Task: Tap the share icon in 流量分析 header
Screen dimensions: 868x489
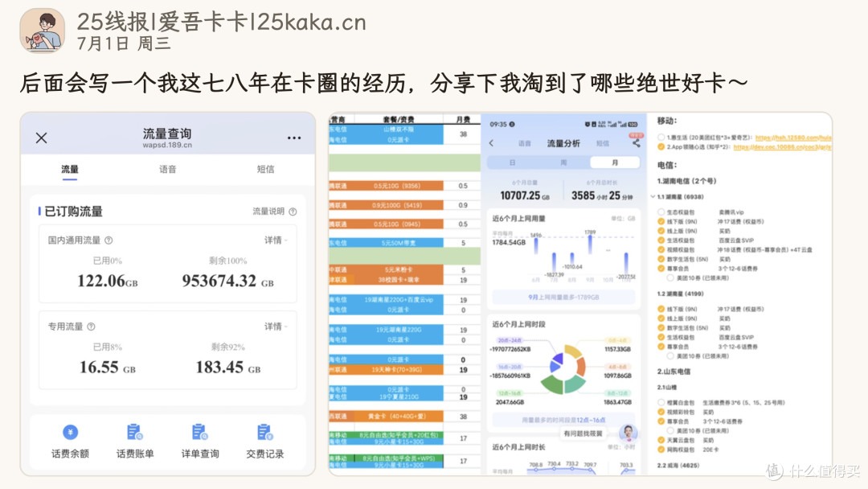Action: tap(636, 143)
